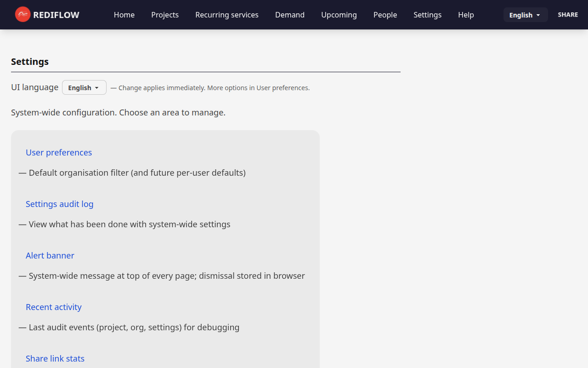Click the SHARE button in the header
Image resolution: width=588 pixels, height=368 pixels.
[x=568, y=14]
